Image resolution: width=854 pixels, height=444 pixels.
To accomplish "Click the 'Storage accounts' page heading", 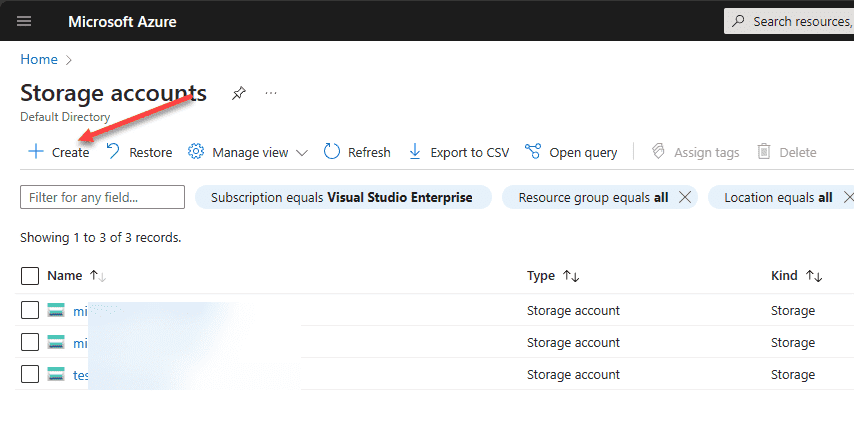I will 113,93.
